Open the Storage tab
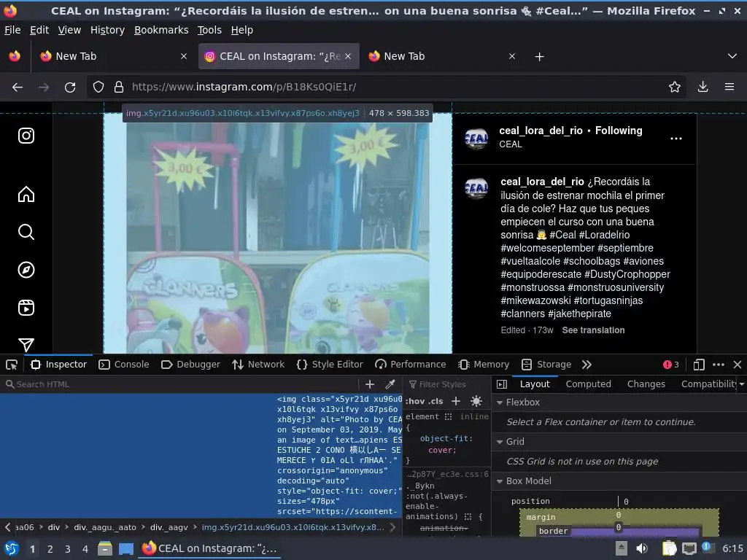 [x=546, y=365]
